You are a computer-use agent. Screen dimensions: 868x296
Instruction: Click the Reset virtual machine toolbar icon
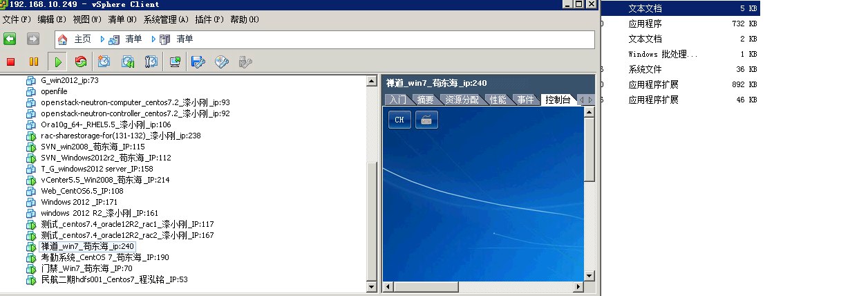[x=81, y=62]
